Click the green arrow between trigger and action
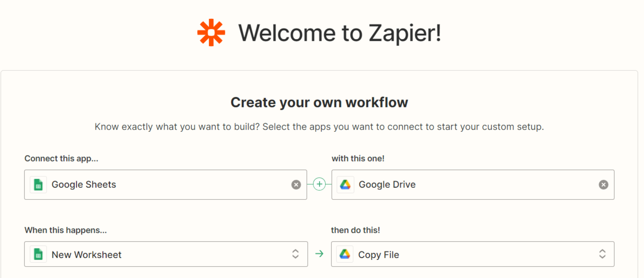Viewport: 644px width, 278px height. tap(319, 254)
